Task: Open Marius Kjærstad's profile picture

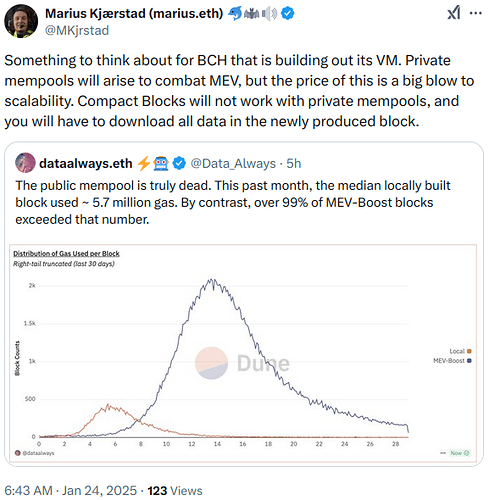Action: [21, 21]
